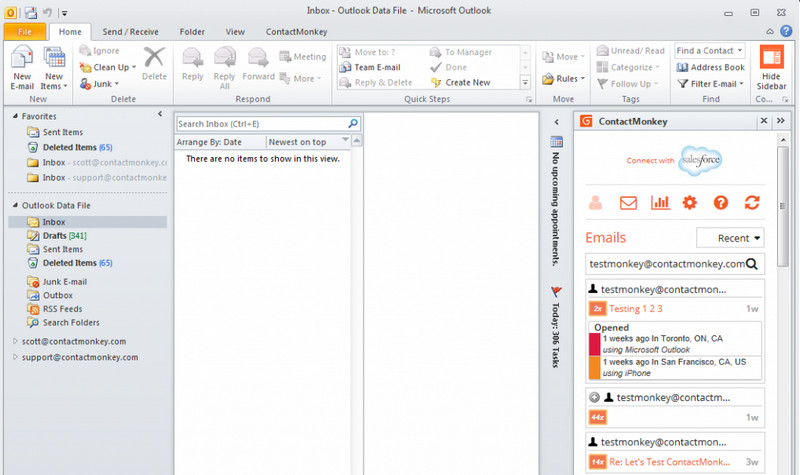Image resolution: width=800 pixels, height=475 pixels.
Task: Select the Reply & Delete quick step
Action: click(x=376, y=82)
